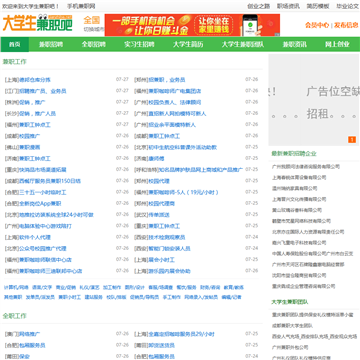
Task: Select the 图形/设计 category
Action: tap(135, 287)
